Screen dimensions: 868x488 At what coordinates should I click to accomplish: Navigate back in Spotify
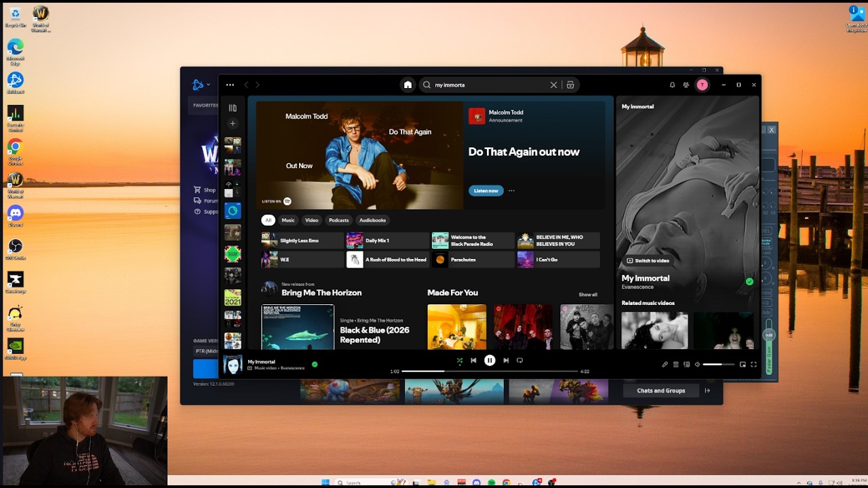(246, 85)
